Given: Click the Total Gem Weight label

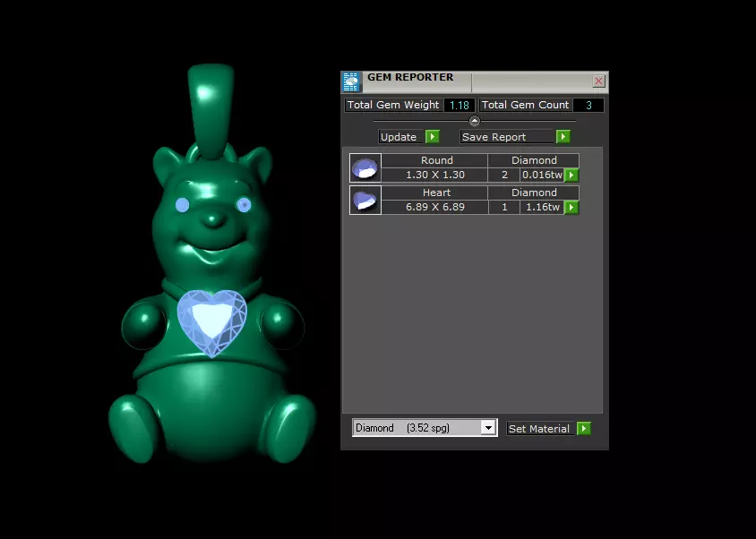Looking at the screenshot, I should (393, 105).
